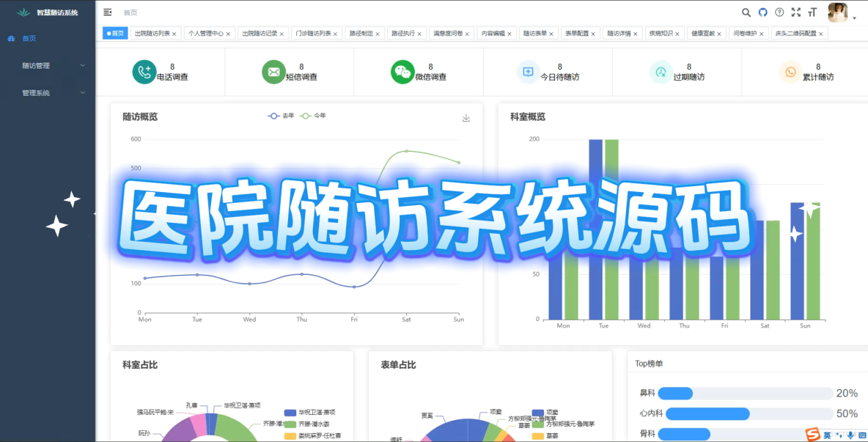Click the 首页 breadcrumb link

pyautogui.click(x=130, y=12)
